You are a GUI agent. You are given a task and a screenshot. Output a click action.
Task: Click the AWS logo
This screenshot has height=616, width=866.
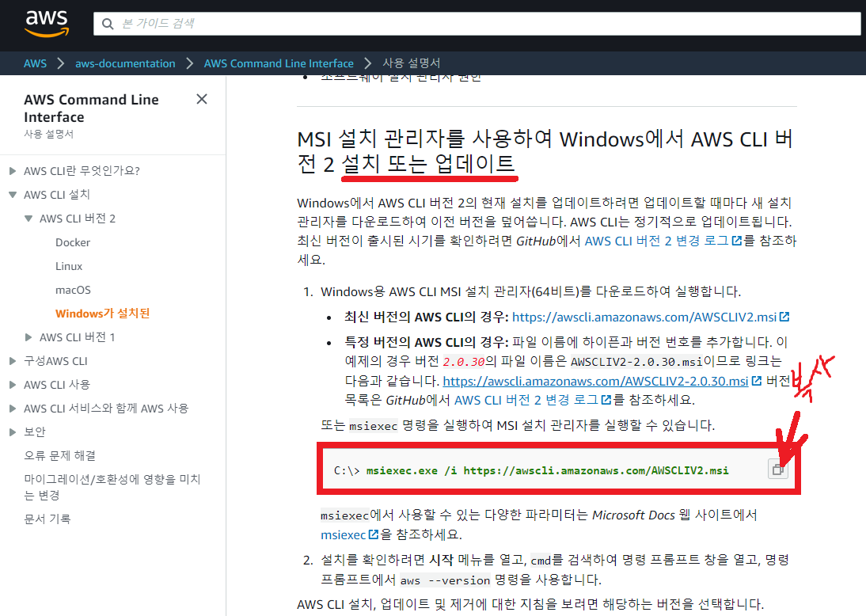(47, 24)
